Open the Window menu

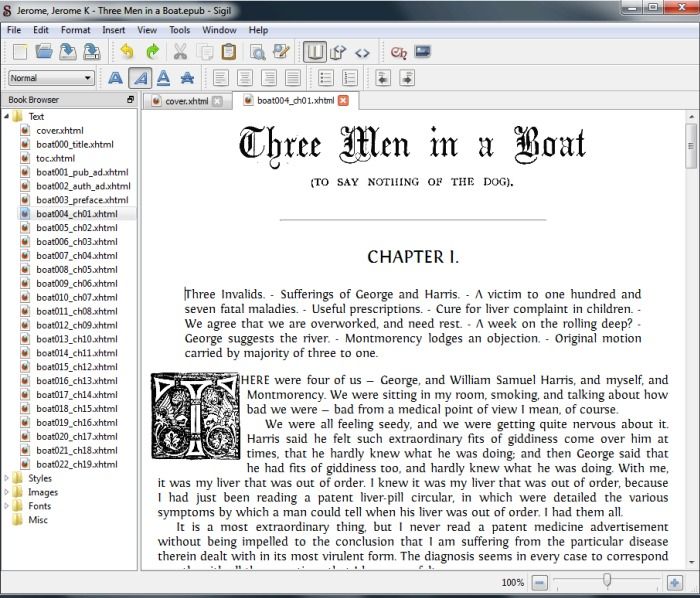click(x=219, y=30)
